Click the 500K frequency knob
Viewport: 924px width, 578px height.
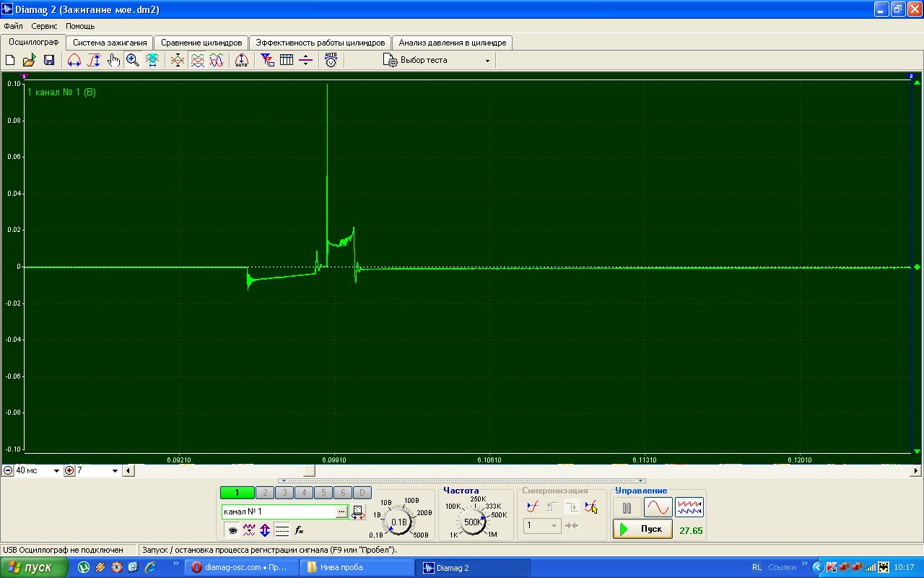point(473,522)
